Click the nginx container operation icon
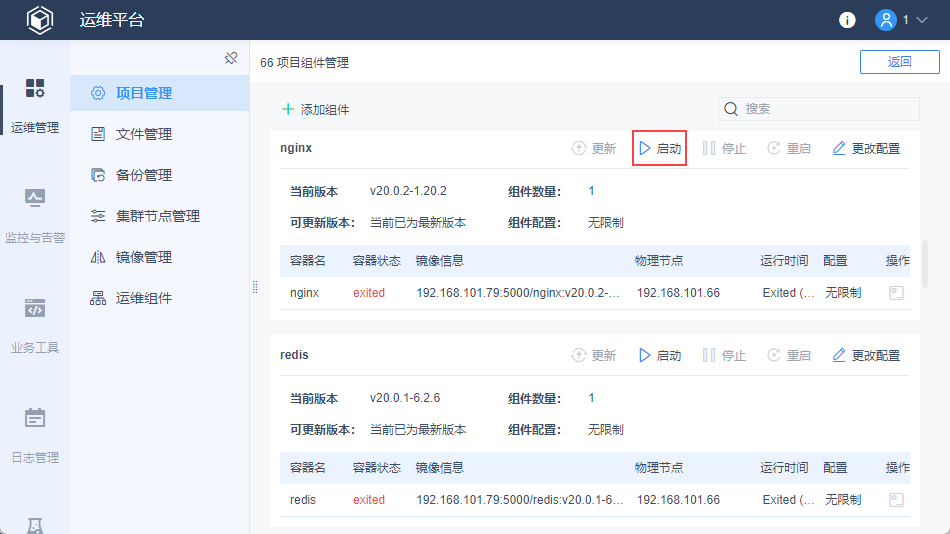 (x=897, y=293)
